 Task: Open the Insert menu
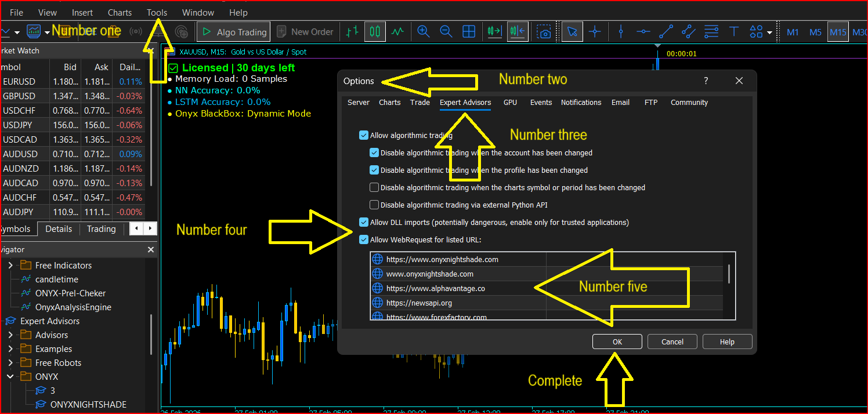click(82, 12)
